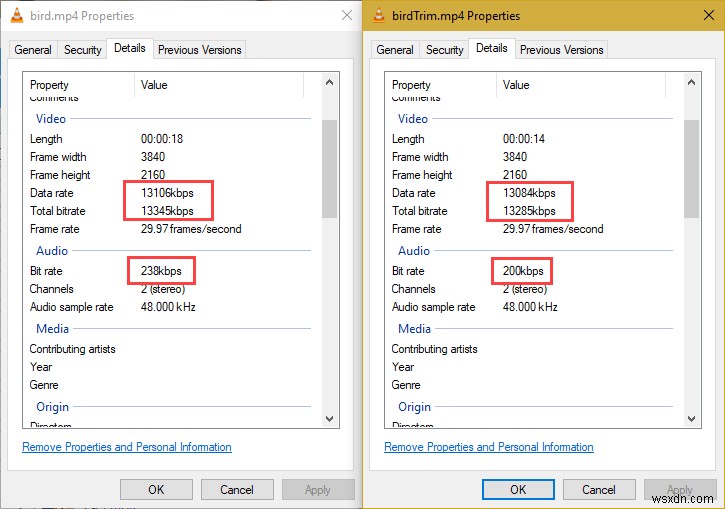Select Details tab in birdTrim.mp4 Properties
Viewport: 725px width, 509px height.
coord(492,48)
